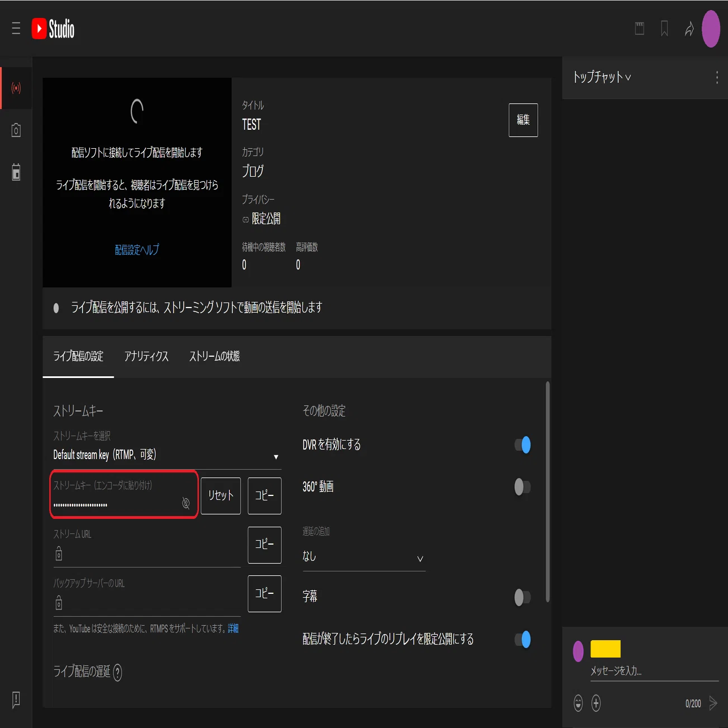Click the send message arrow in chat
This screenshot has height=728, width=728.
coord(713,703)
